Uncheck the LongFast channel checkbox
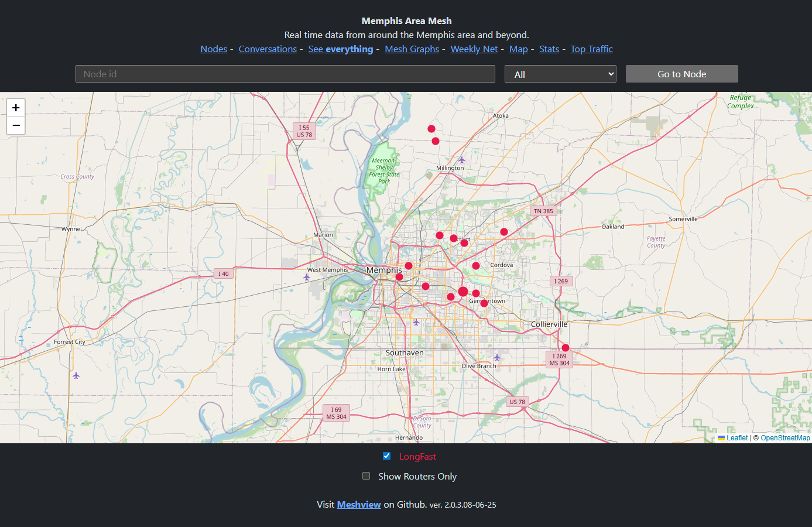This screenshot has height=527, width=812. click(387, 456)
